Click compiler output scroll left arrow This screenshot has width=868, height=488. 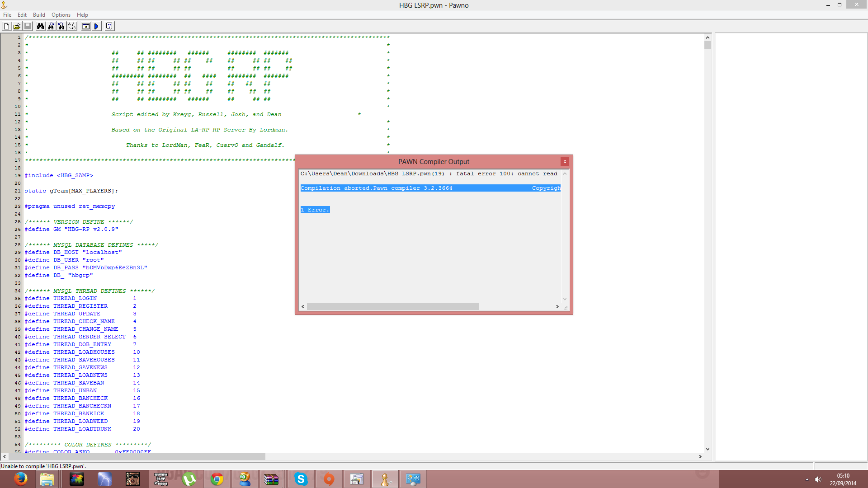pyautogui.click(x=303, y=306)
